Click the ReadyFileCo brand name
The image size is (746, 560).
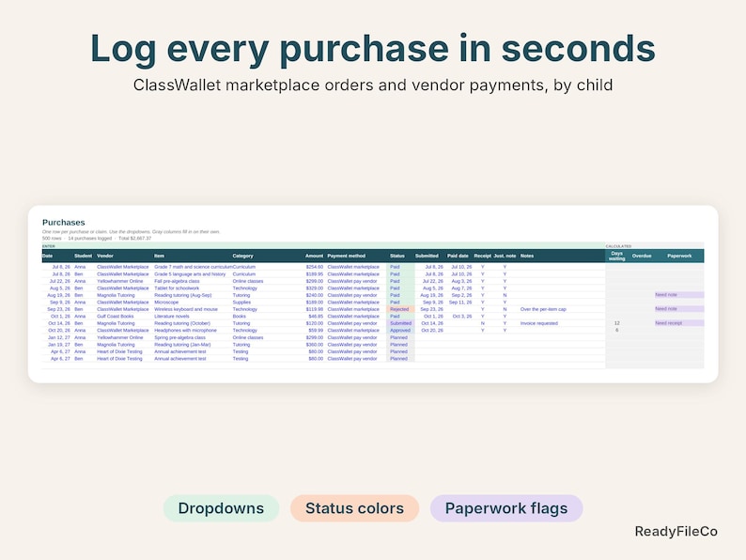tap(676, 532)
